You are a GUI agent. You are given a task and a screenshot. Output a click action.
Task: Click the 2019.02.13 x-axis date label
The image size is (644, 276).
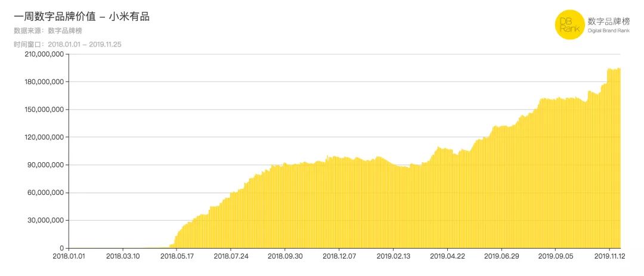393,256
